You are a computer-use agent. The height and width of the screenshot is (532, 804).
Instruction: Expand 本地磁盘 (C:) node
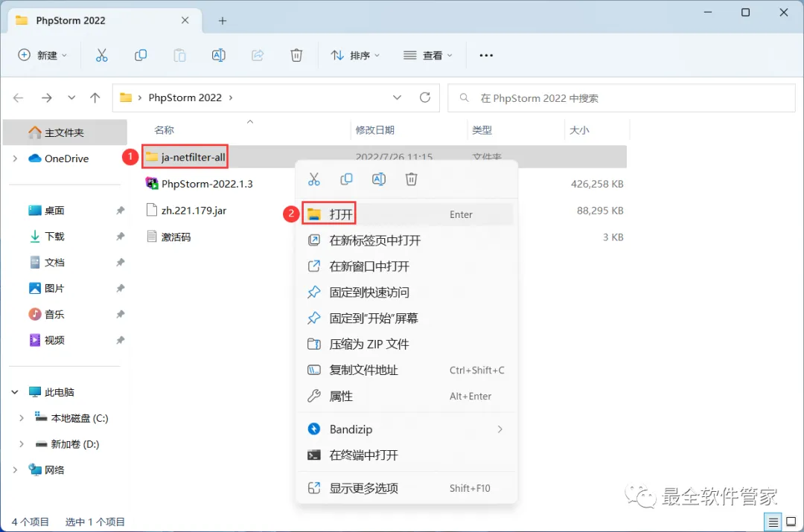(x=21, y=418)
